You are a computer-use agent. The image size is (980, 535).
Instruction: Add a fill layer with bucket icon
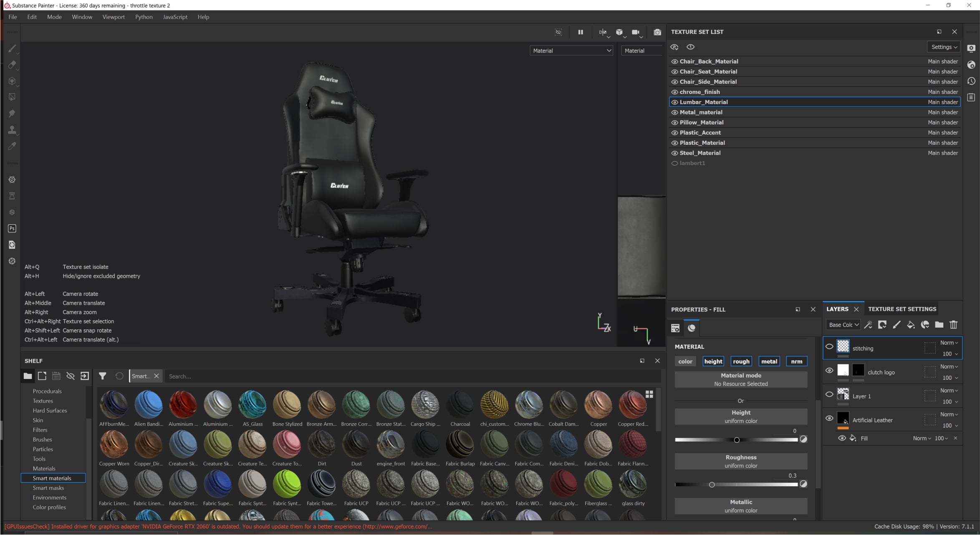911,325
